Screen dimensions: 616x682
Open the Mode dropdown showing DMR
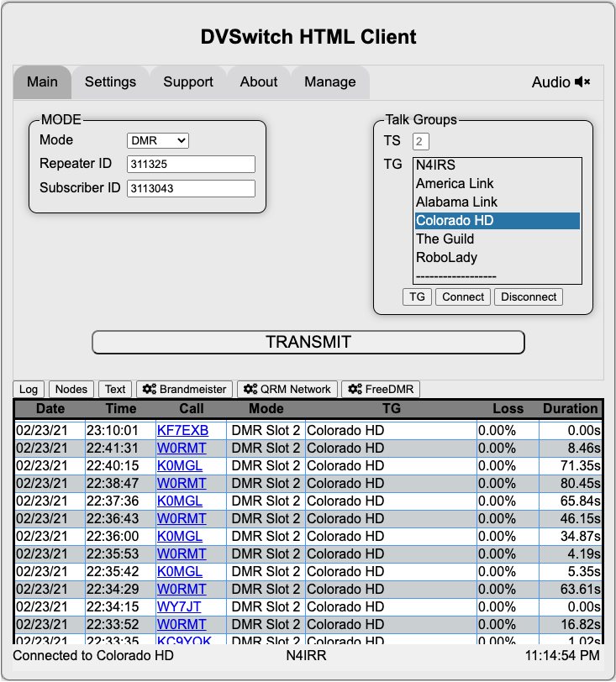click(158, 140)
